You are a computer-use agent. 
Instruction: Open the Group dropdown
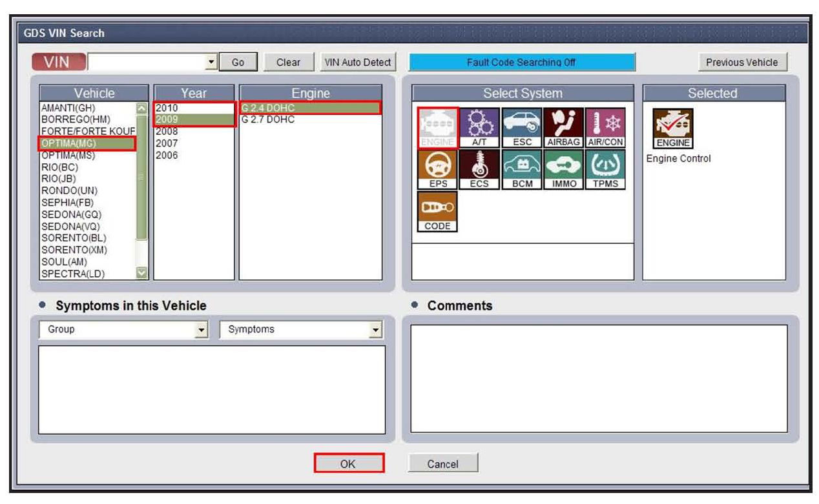[202, 330]
